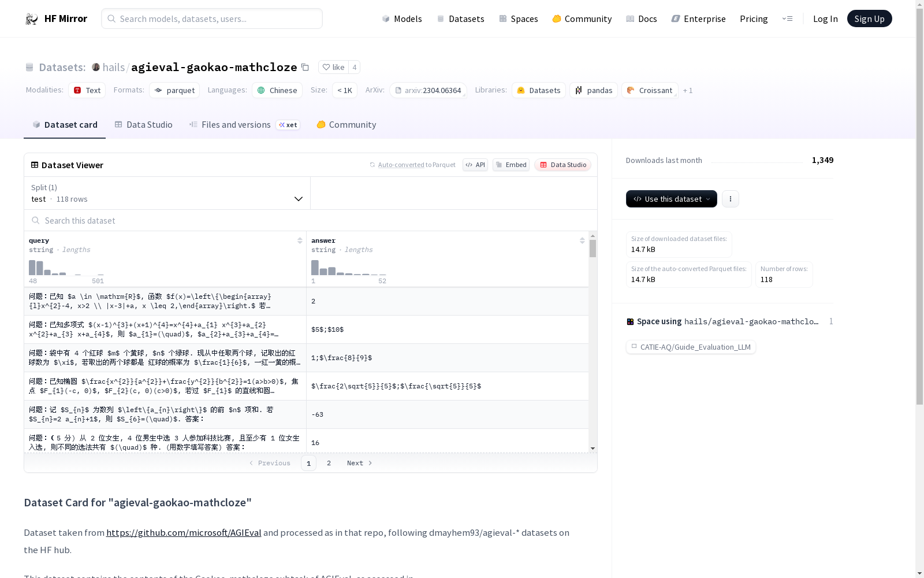The image size is (924, 578).
Task: Open the Spaces nav item
Action: pos(519,18)
